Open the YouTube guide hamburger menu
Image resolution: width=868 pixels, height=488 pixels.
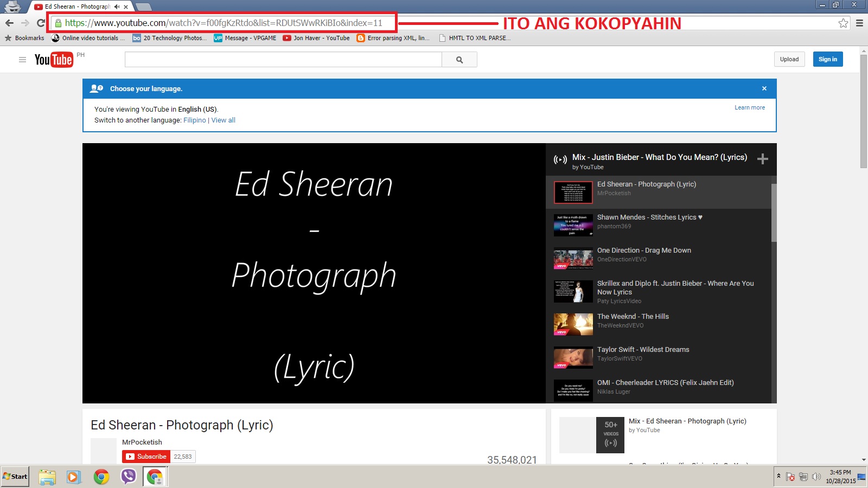click(22, 60)
